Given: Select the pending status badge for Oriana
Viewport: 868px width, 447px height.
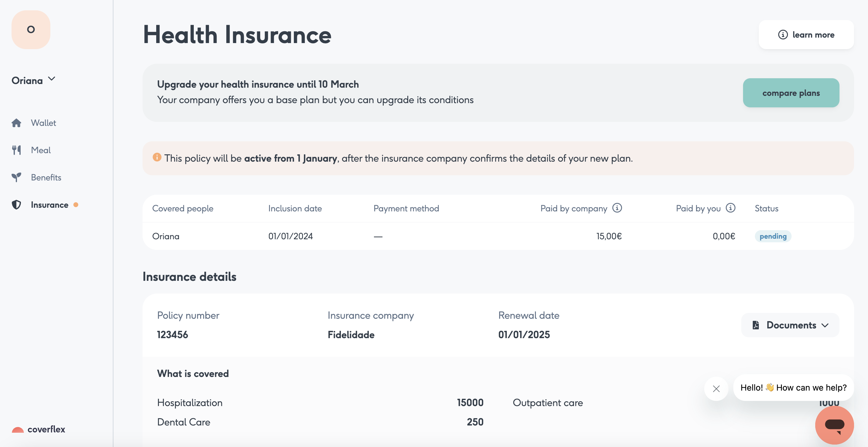Looking at the screenshot, I should 773,236.
